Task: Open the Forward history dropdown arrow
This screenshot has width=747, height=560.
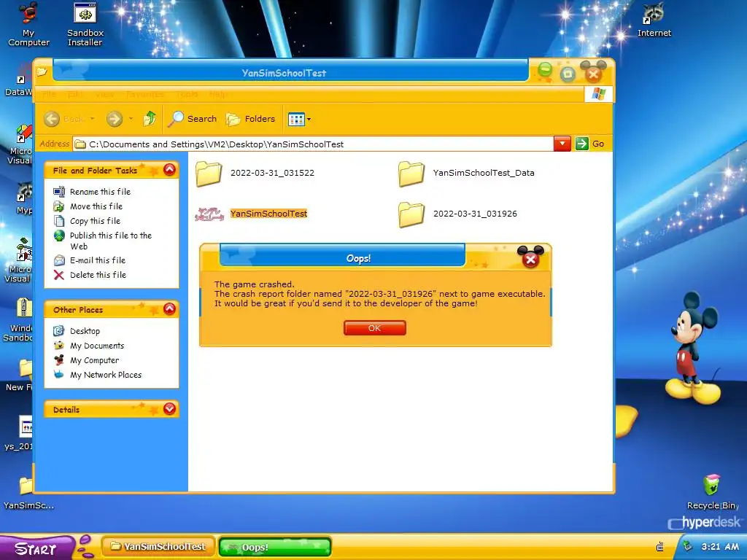Action: point(131,119)
